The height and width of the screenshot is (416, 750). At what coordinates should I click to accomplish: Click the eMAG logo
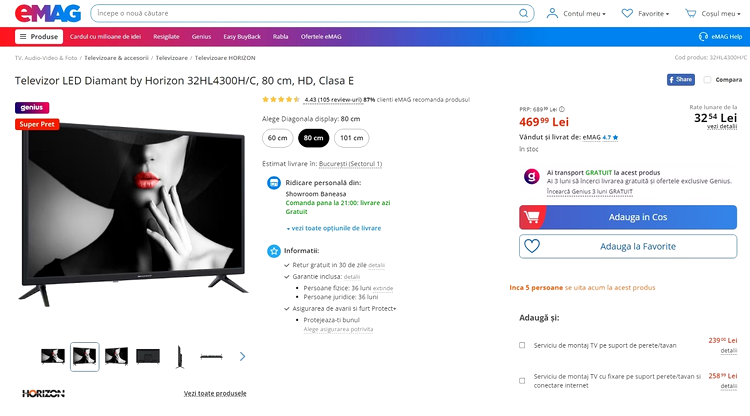click(x=48, y=13)
